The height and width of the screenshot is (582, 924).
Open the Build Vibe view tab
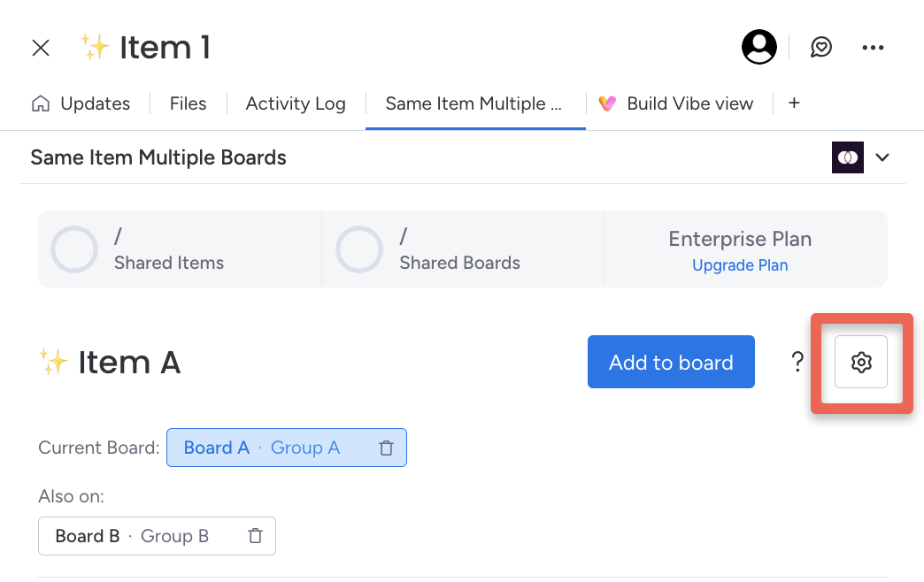pos(676,103)
